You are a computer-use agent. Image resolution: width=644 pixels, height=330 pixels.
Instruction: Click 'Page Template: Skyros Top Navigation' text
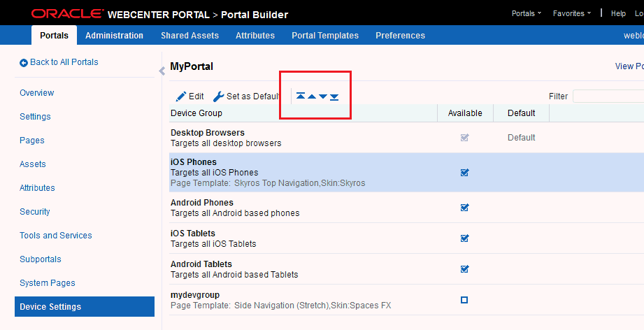[x=244, y=183]
